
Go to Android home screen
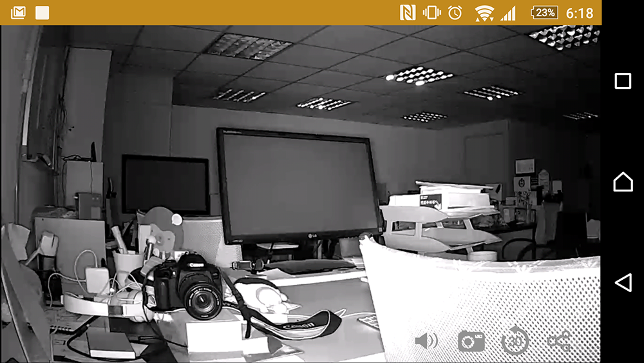point(623,182)
